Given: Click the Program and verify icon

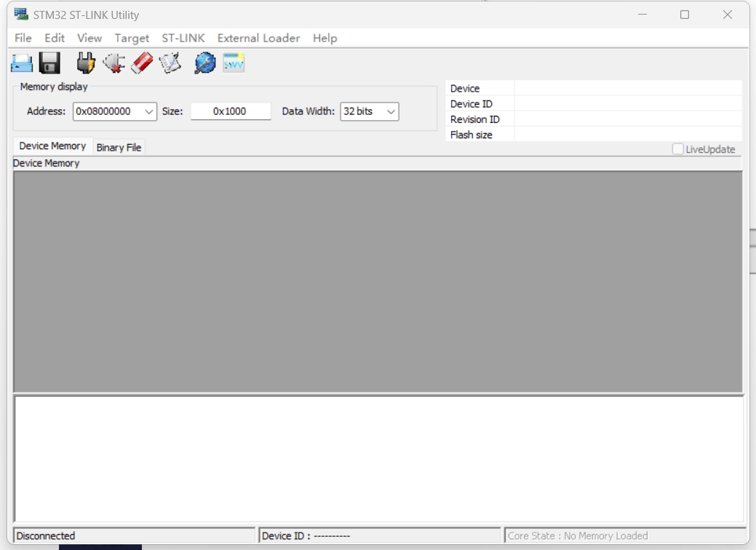Looking at the screenshot, I should coord(170,63).
